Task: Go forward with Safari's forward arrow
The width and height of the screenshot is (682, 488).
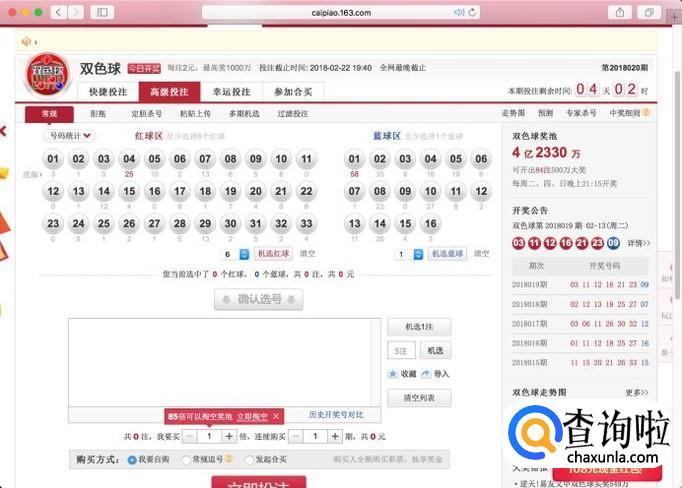Action: (76, 12)
